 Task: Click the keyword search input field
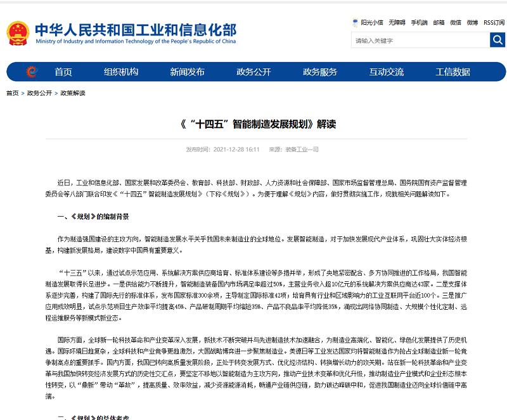coord(420,41)
